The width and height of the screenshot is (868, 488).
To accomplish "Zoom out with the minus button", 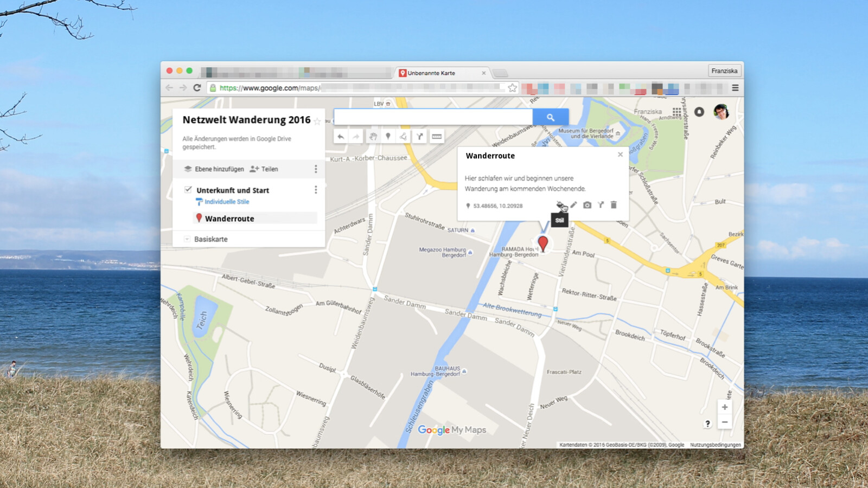I will (725, 422).
